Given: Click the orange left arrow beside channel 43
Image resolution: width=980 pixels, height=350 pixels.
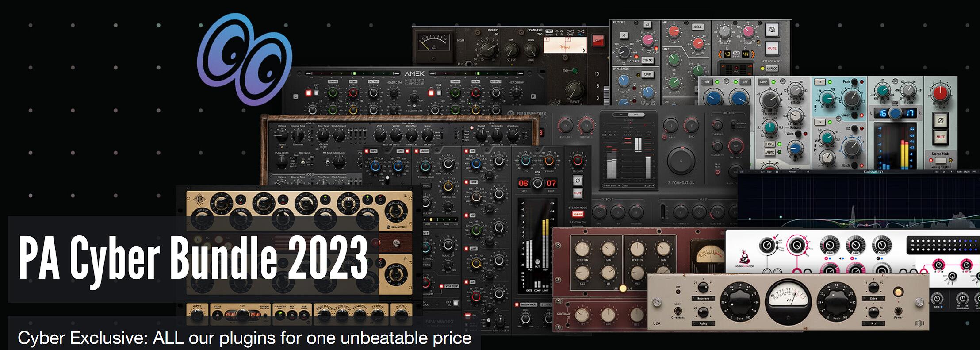Looking at the screenshot, I should pos(720,54).
